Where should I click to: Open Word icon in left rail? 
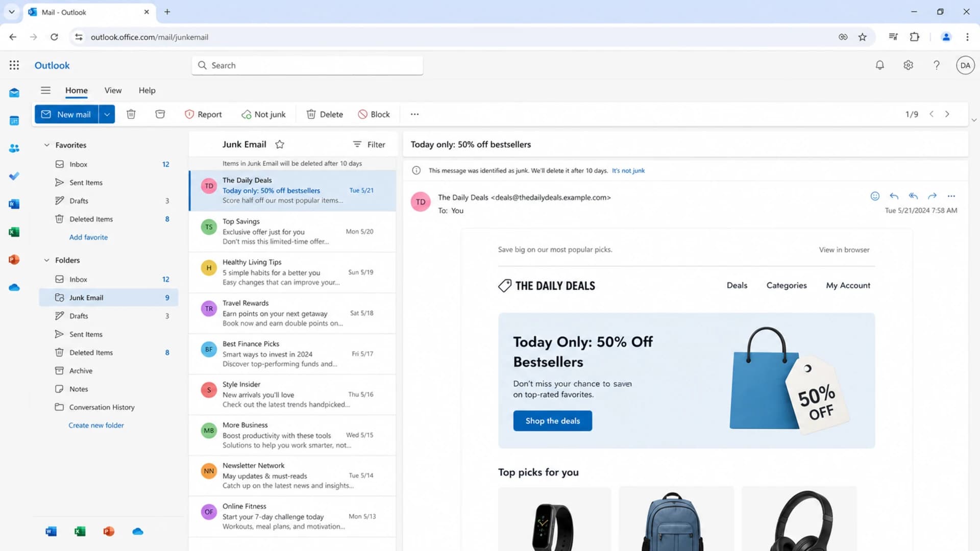tap(14, 204)
